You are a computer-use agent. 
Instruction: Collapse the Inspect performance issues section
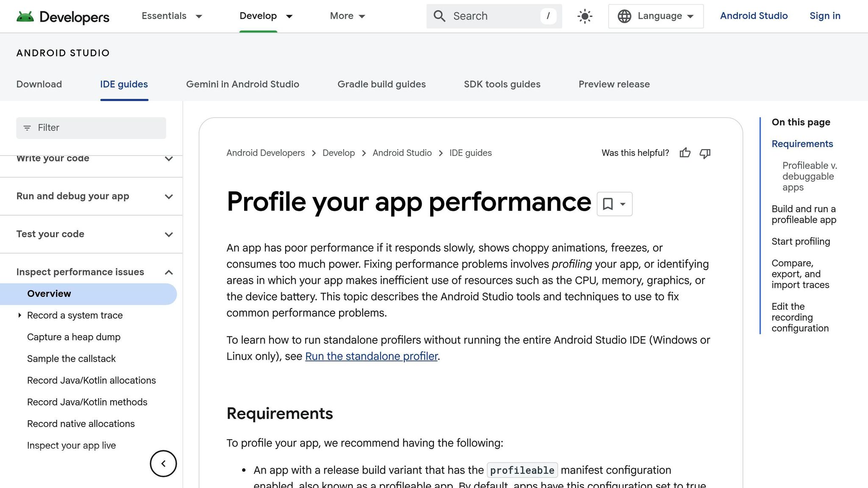(x=169, y=272)
